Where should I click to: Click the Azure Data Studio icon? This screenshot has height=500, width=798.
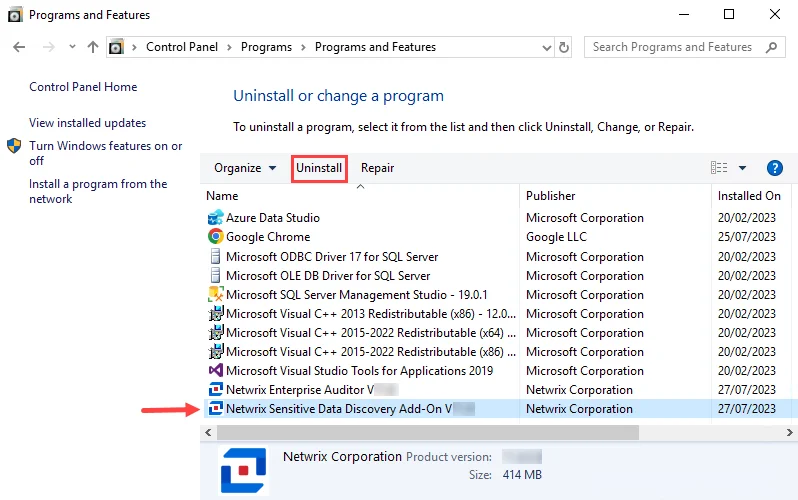[216, 217]
